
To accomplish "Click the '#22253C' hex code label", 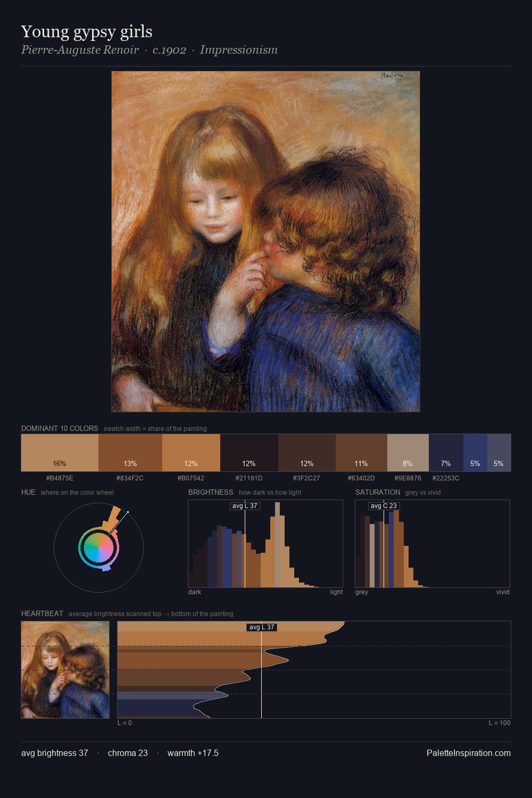I will [446, 478].
